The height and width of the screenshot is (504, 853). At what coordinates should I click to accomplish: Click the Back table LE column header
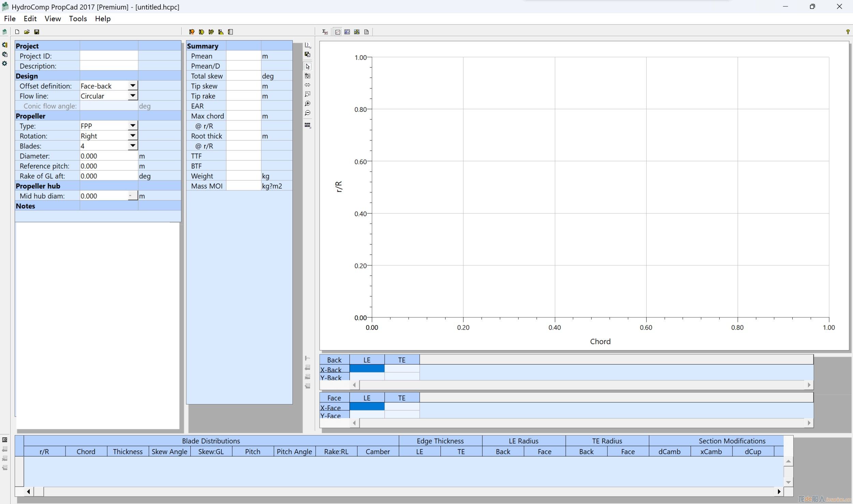click(x=367, y=360)
